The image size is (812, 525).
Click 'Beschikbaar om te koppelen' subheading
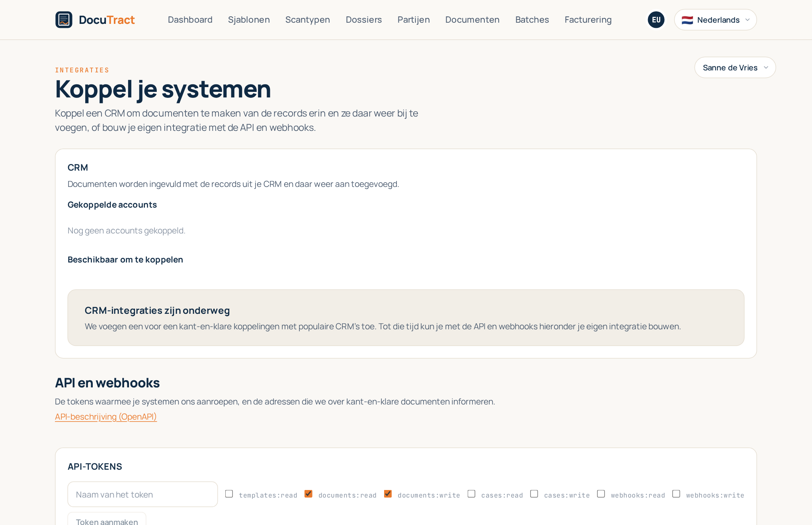click(125, 260)
